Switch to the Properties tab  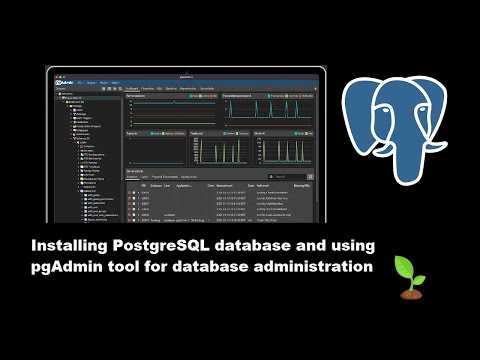(148, 89)
